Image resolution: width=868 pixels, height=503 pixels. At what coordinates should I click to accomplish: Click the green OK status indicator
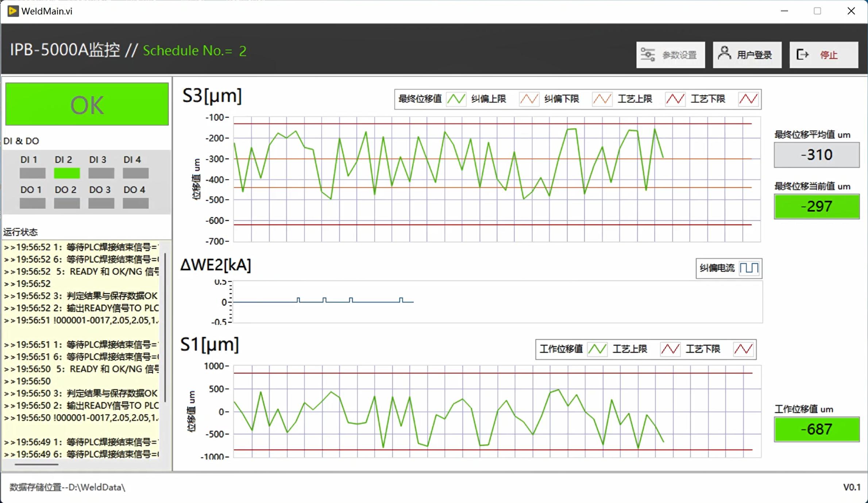click(87, 104)
